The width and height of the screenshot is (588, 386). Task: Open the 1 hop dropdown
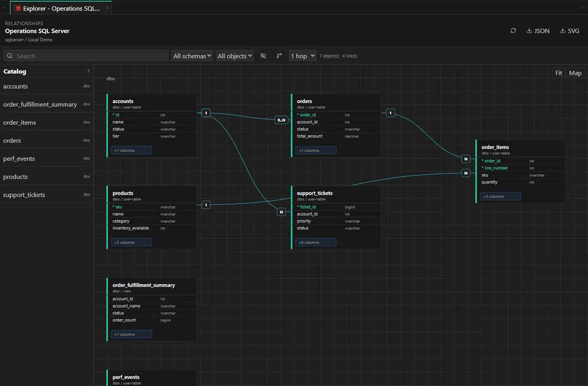[303, 56]
